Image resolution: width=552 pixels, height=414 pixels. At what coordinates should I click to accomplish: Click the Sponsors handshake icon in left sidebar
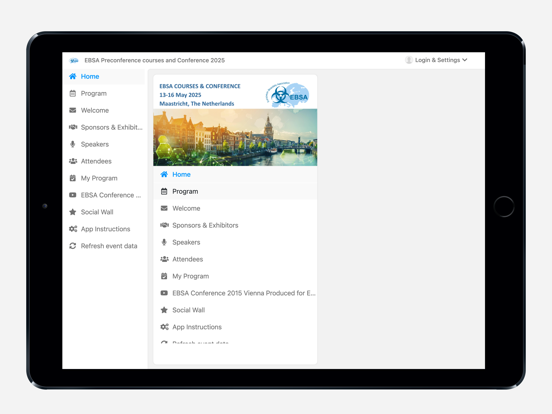point(73,127)
